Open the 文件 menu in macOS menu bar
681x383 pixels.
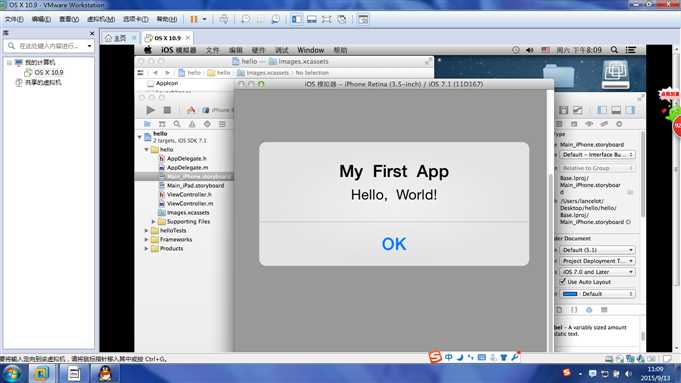(x=212, y=50)
